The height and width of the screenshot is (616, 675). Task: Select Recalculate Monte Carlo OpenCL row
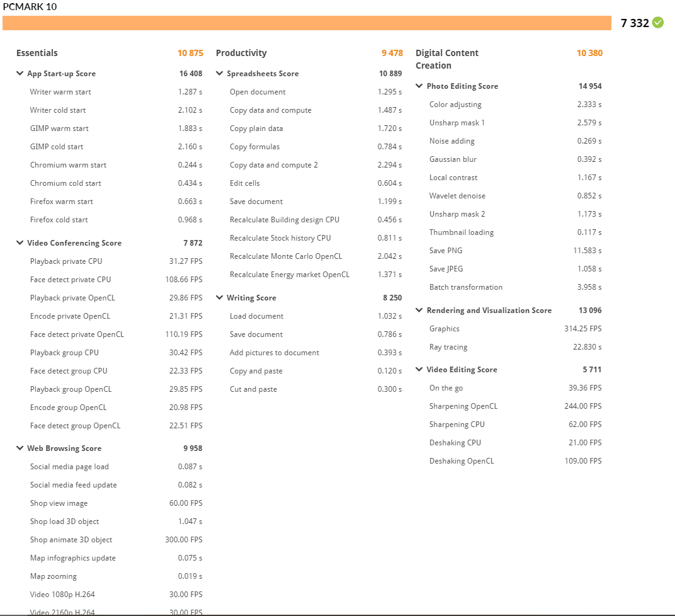[x=316, y=256]
